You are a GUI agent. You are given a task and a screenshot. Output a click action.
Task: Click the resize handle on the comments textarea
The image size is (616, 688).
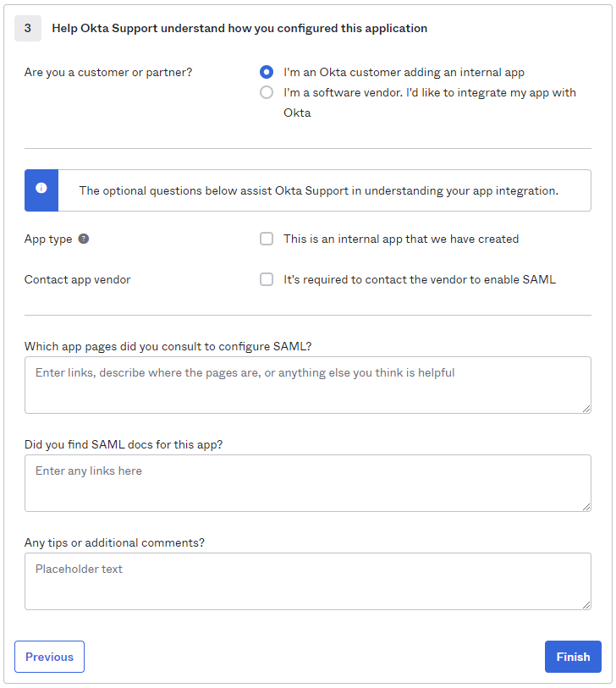coord(587,605)
